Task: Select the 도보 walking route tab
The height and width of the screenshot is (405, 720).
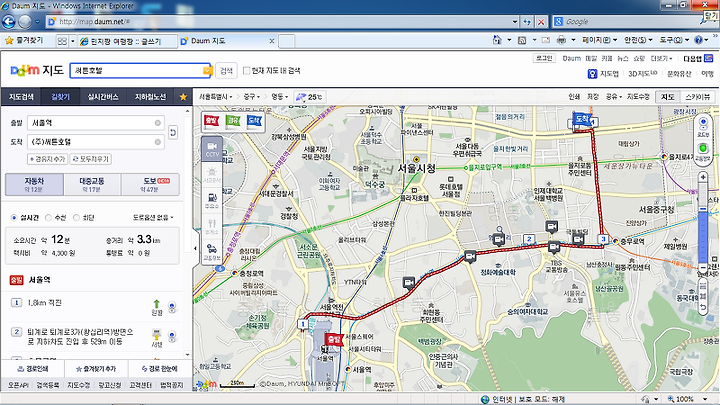Action: pos(151,185)
